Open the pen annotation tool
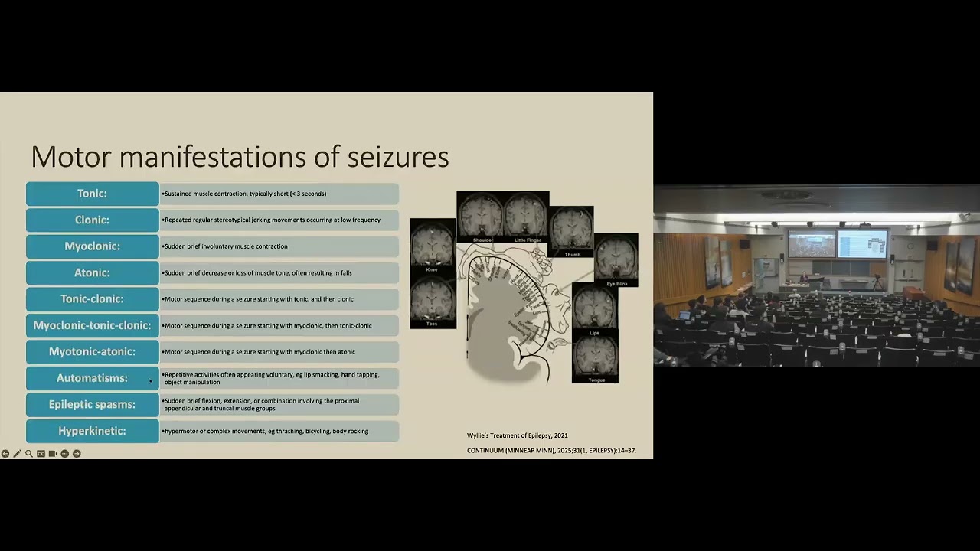The image size is (980, 551). [17, 454]
